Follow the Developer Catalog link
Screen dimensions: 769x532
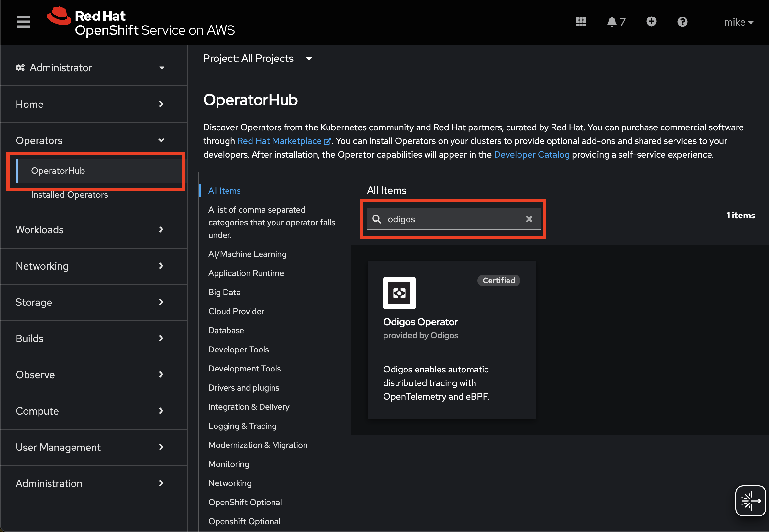pos(531,155)
